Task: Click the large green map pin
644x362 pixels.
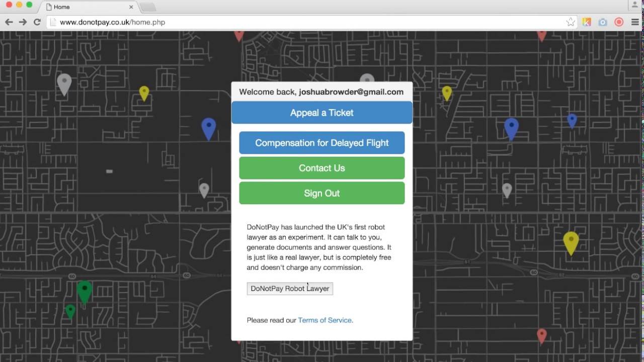Action: (85, 293)
